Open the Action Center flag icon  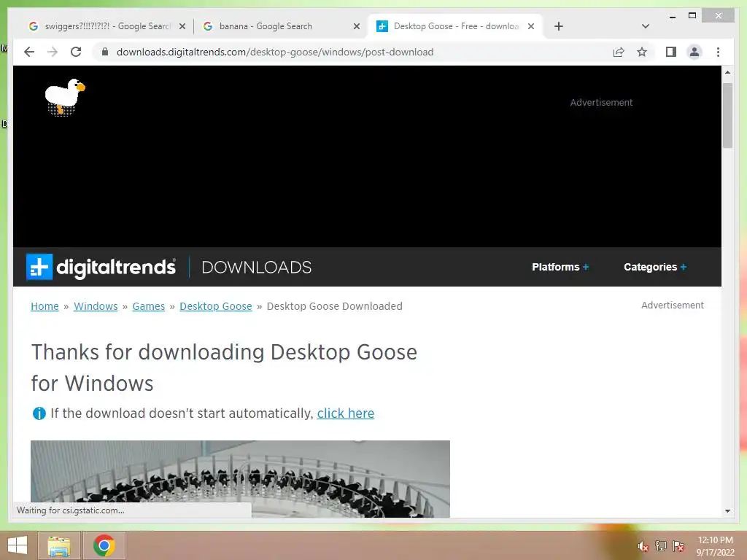pos(678,545)
